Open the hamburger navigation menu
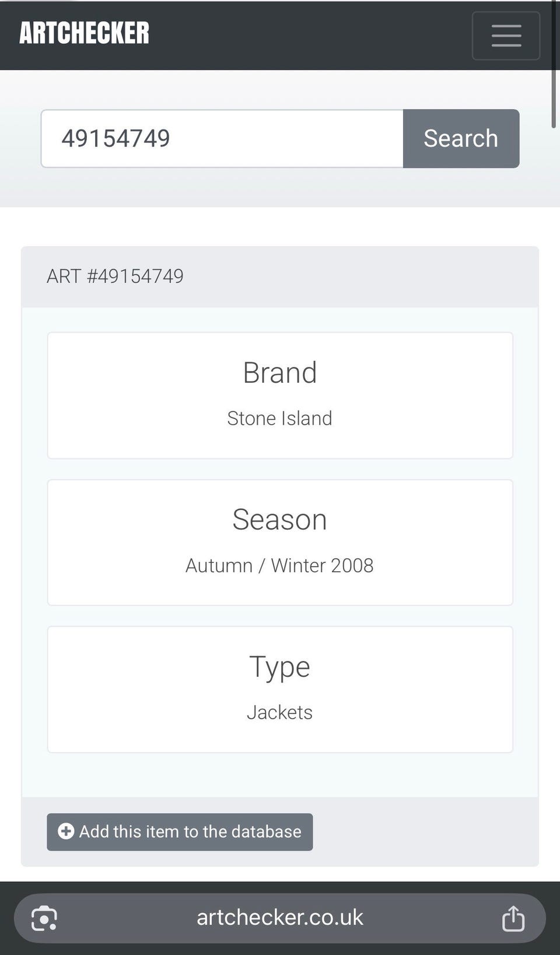Viewport: 560px width, 955px height. click(506, 36)
